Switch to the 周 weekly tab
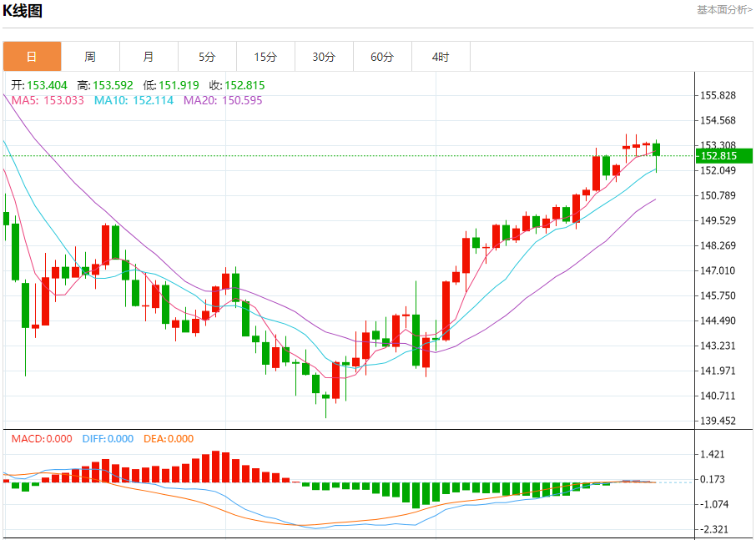 [x=90, y=57]
